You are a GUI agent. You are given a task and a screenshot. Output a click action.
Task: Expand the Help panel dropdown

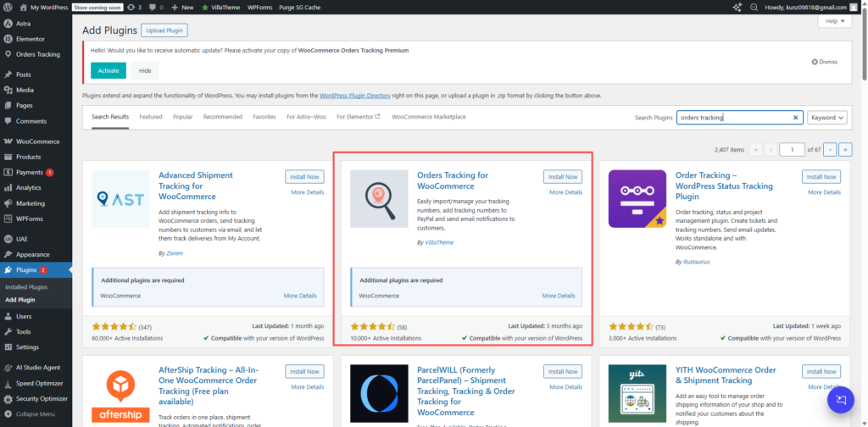point(835,21)
